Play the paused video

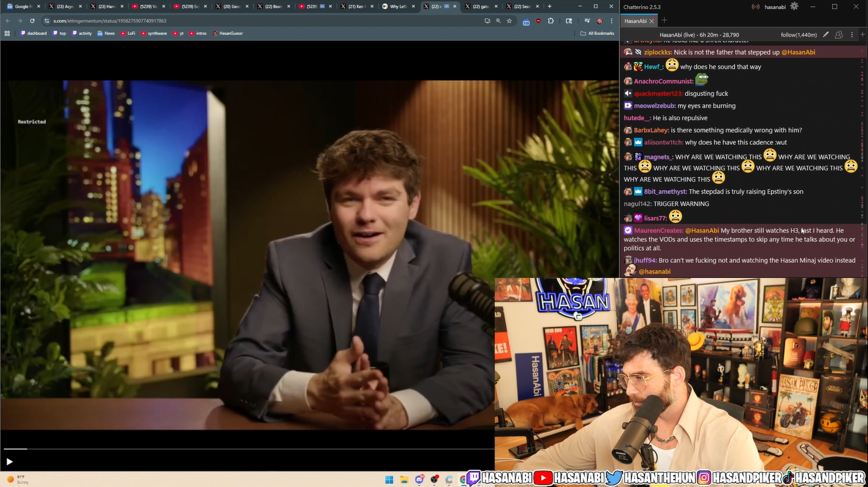(9, 462)
